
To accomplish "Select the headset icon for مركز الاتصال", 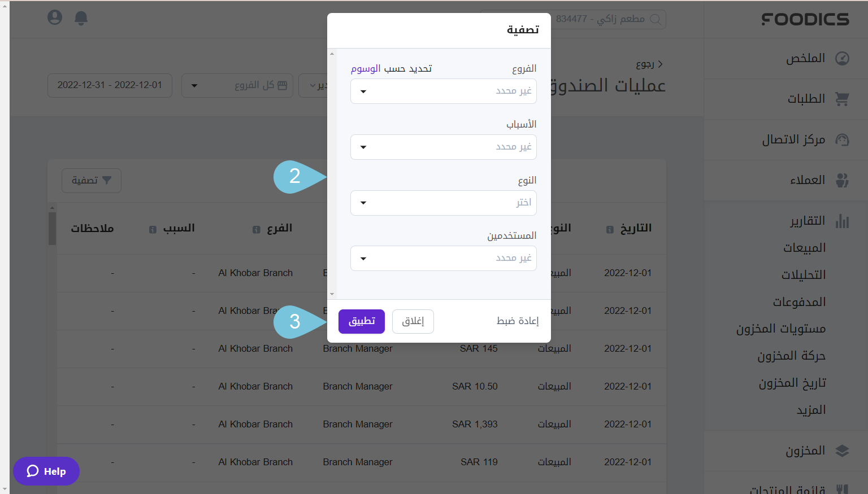I will click(843, 139).
